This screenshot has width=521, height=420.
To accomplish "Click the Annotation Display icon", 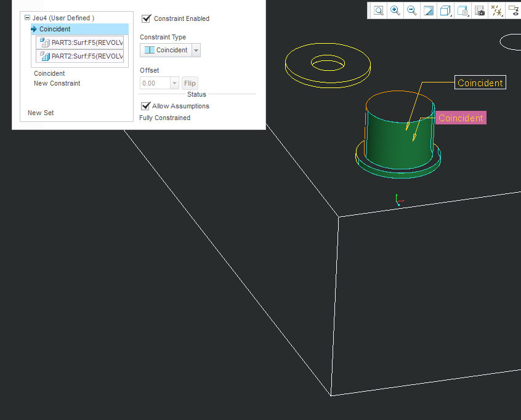I will click(x=514, y=10).
